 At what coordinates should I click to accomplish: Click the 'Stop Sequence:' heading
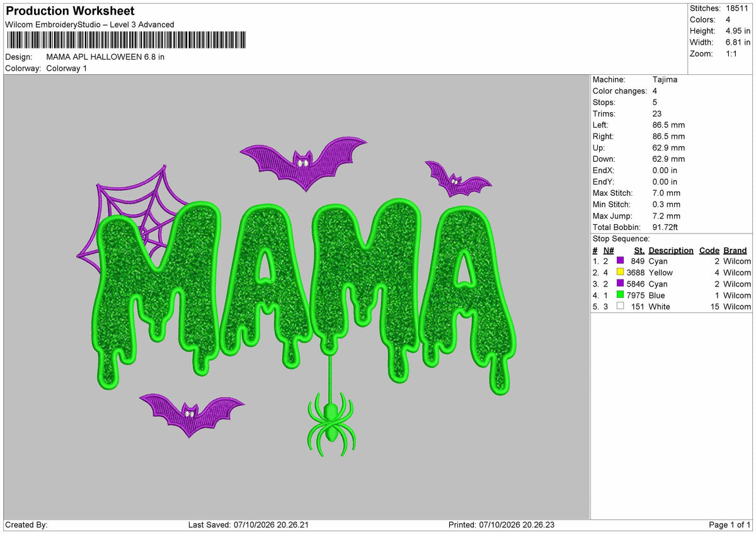pyautogui.click(x=621, y=239)
